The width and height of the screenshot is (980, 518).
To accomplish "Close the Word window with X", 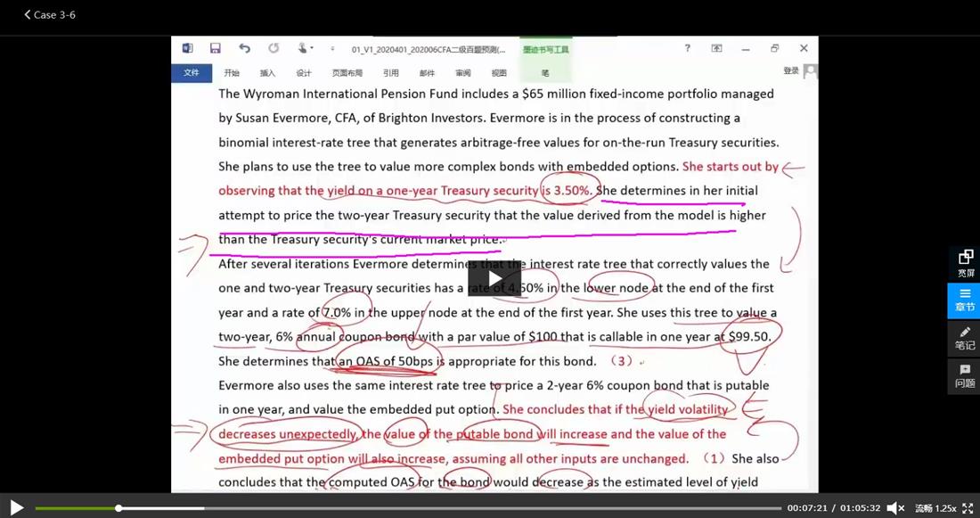I will point(804,48).
